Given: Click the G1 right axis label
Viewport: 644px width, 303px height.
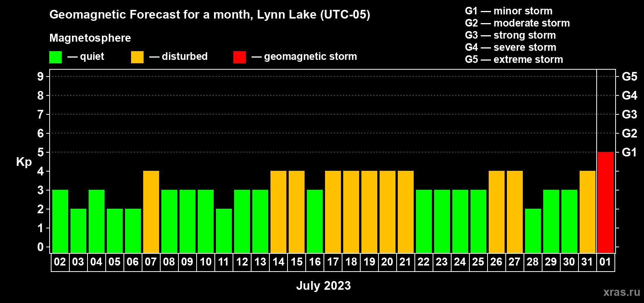Looking at the screenshot, I should 630,152.
